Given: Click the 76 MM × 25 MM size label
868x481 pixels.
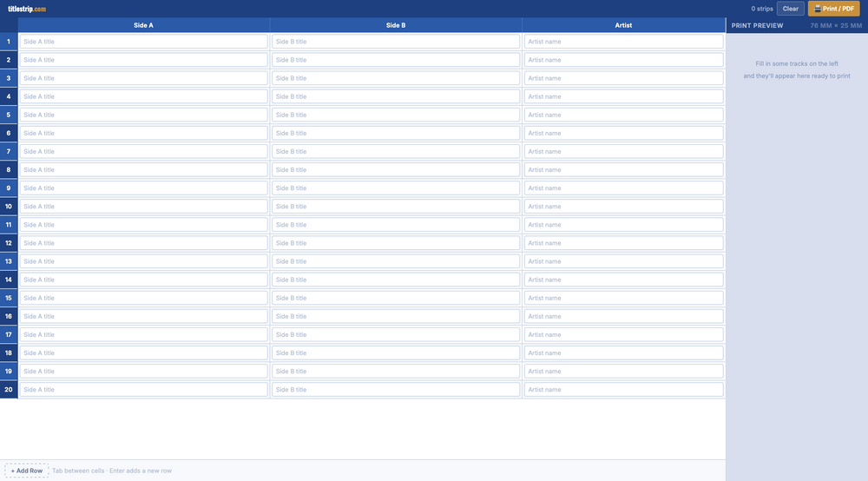Looking at the screenshot, I should [835, 25].
